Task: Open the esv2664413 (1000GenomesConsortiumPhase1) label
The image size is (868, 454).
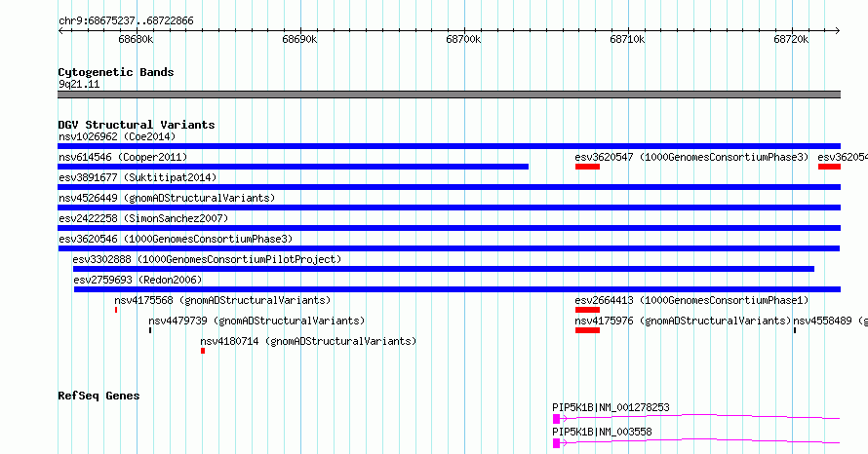Action: [x=691, y=300]
